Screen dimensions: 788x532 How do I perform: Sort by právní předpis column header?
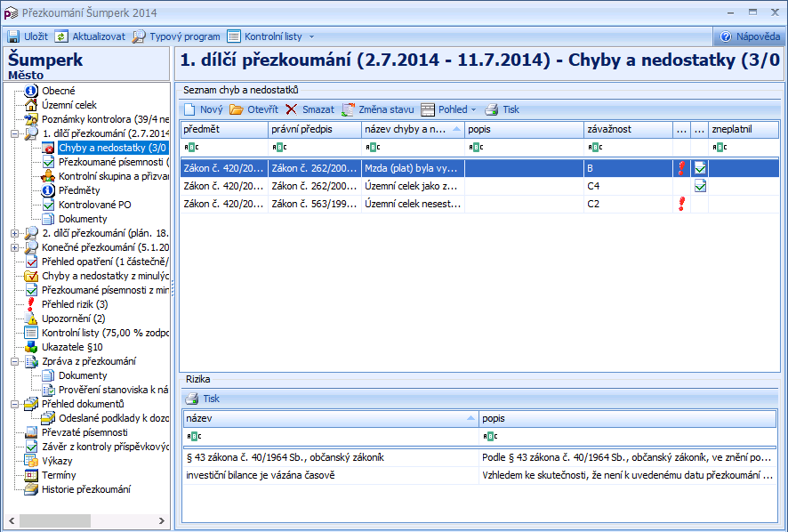tap(315, 129)
